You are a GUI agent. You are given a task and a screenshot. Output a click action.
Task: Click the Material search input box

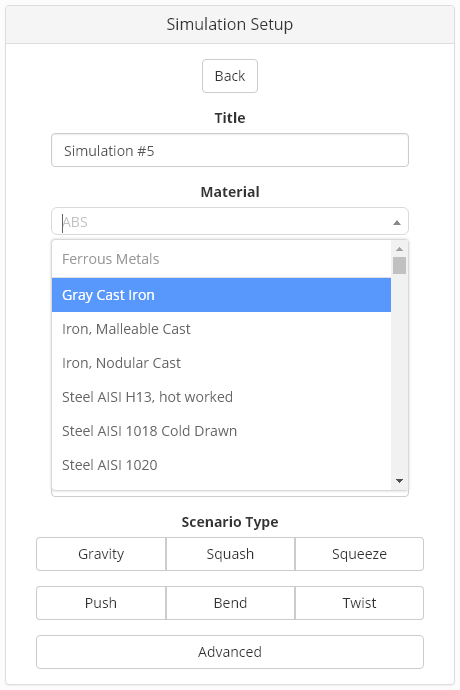[224, 222]
